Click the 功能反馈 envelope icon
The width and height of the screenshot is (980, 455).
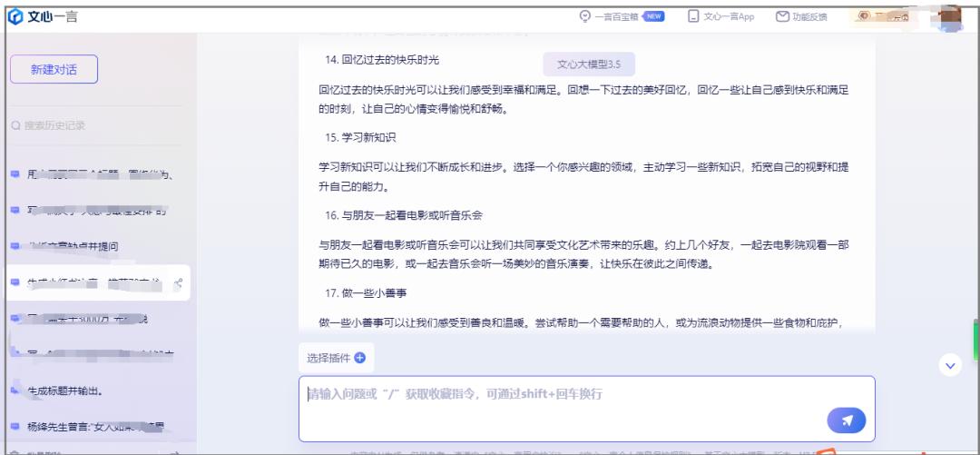(782, 17)
